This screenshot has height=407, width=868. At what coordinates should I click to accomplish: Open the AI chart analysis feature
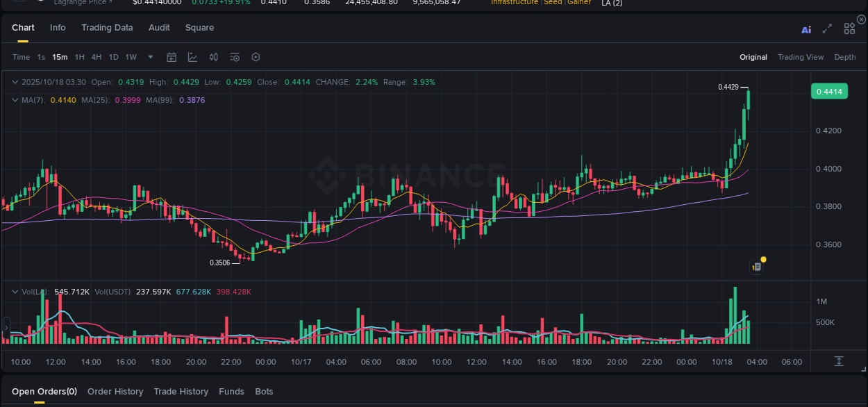[806, 28]
